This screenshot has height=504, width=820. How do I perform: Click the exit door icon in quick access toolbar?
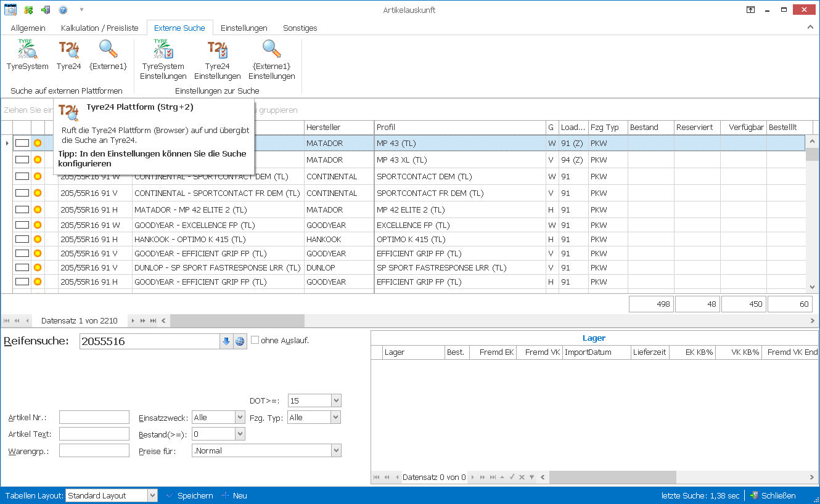[46, 10]
